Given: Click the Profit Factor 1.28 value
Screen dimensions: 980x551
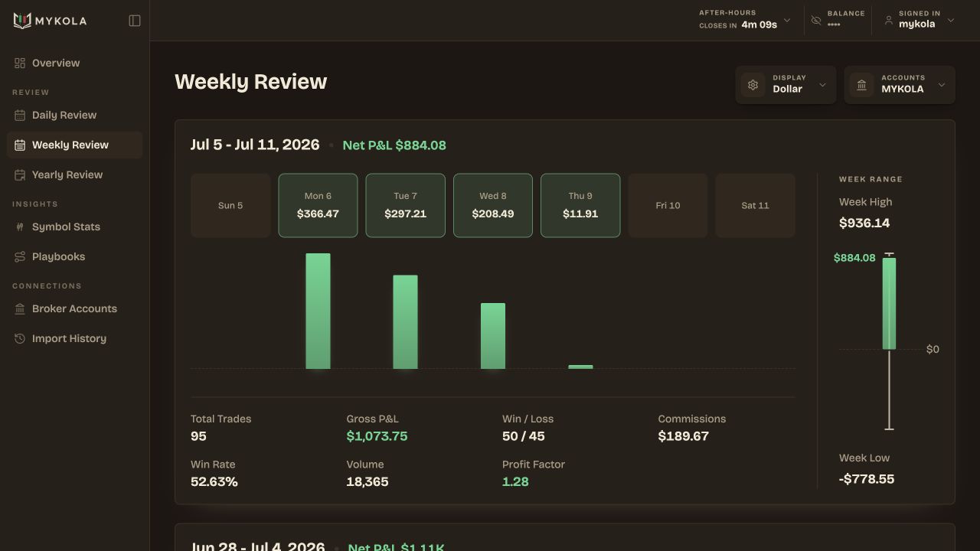Looking at the screenshot, I should 515,482.
